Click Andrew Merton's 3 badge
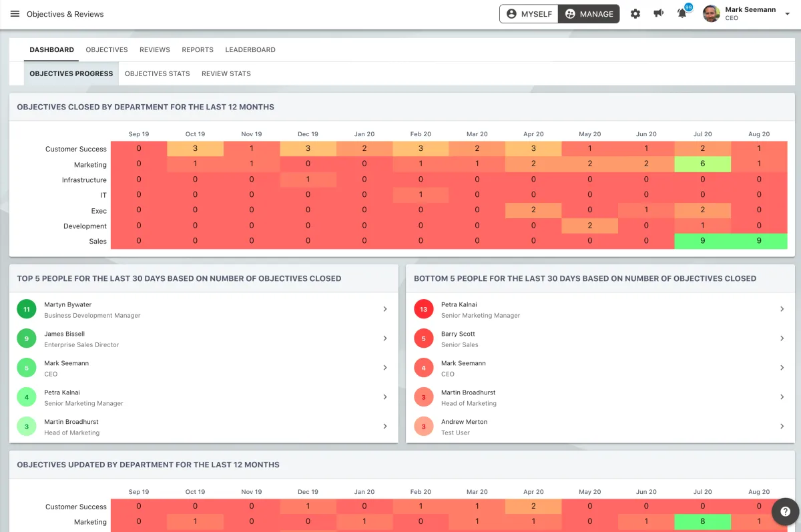This screenshot has width=801, height=532. click(424, 427)
